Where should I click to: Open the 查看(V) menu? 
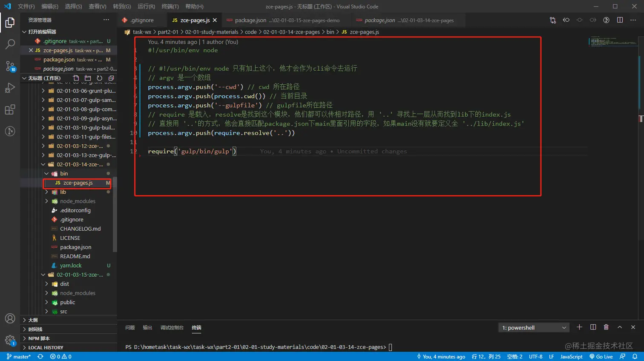(x=98, y=6)
